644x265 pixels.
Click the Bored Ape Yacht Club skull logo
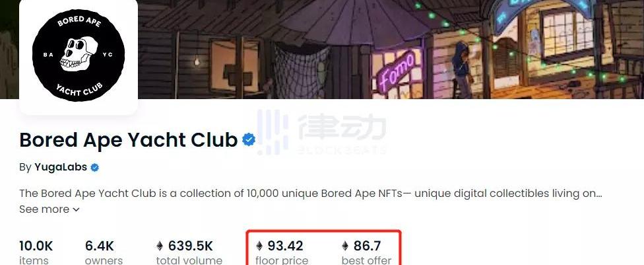click(79, 55)
